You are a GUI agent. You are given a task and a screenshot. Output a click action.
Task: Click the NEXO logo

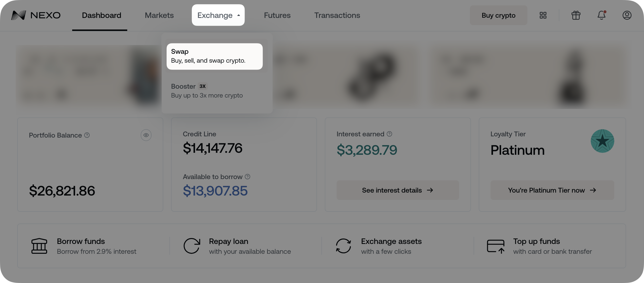(36, 15)
